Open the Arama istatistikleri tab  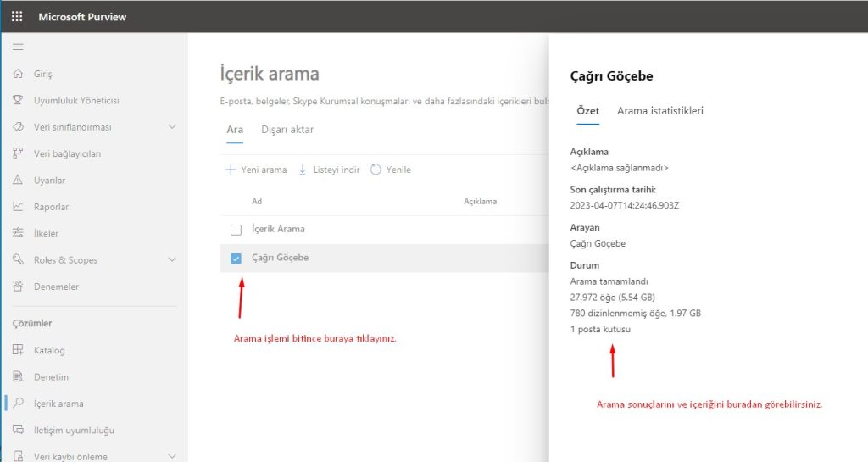coord(659,111)
